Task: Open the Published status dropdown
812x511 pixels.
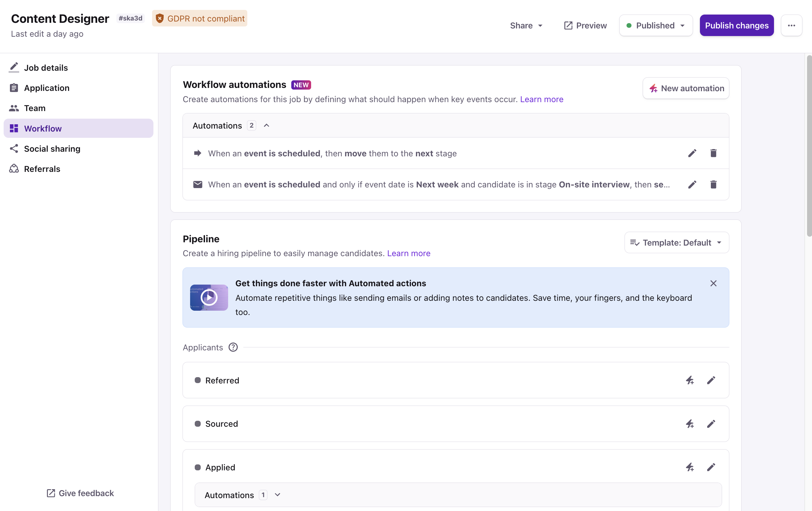Action: tap(656, 25)
